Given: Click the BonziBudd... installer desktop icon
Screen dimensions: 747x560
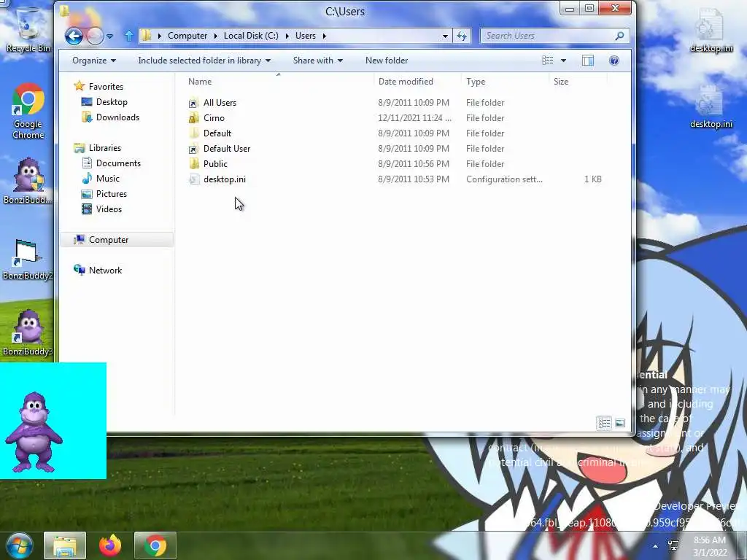Looking at the screenshot, I should click(28, 181).
